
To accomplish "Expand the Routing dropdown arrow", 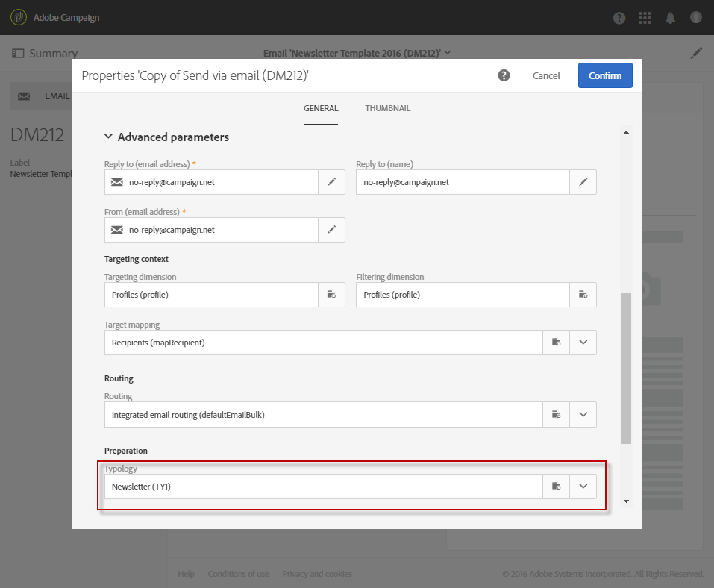I will click(583, 414).
